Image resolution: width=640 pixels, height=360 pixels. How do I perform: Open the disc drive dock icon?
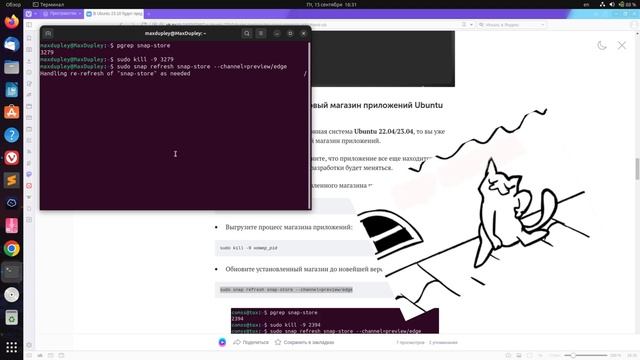pyautogui.click(x=11, y=294)
